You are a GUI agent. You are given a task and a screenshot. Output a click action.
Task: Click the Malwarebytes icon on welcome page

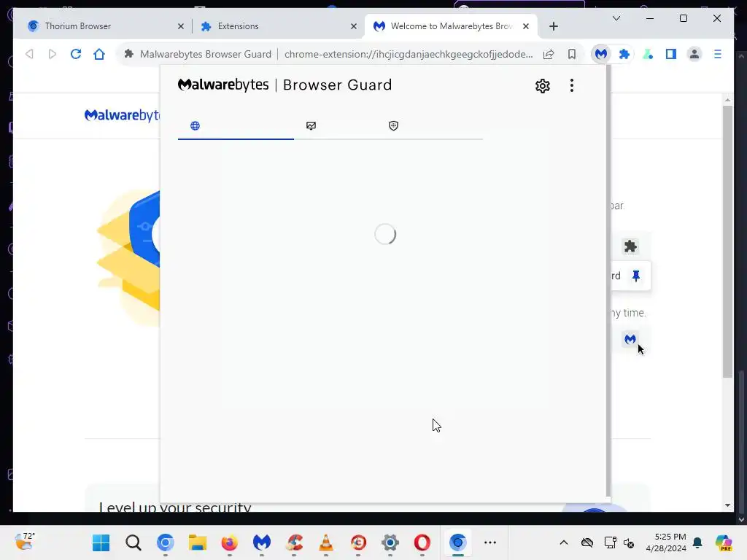coord(630,339)
